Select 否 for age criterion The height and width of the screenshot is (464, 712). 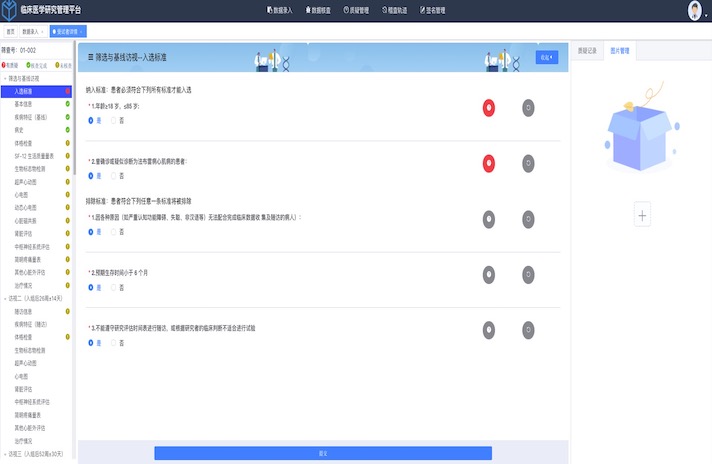pyautogui.click(x=114, y=121)
